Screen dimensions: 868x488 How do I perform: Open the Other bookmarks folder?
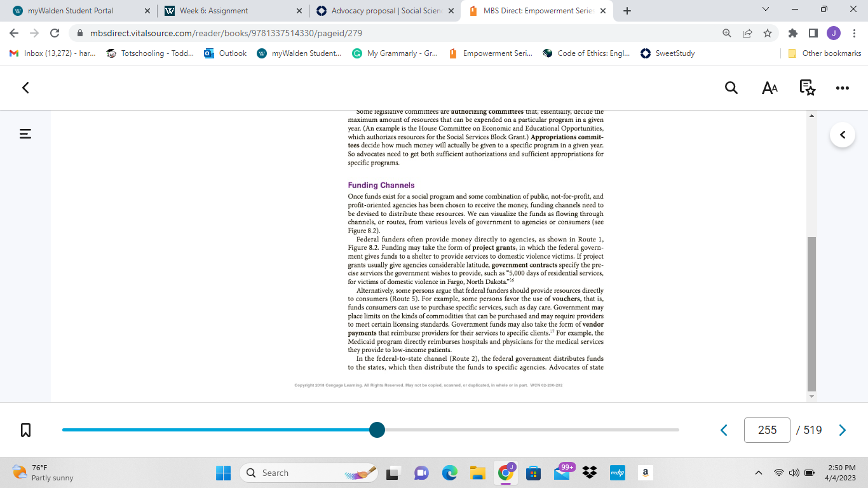[824, 53]
